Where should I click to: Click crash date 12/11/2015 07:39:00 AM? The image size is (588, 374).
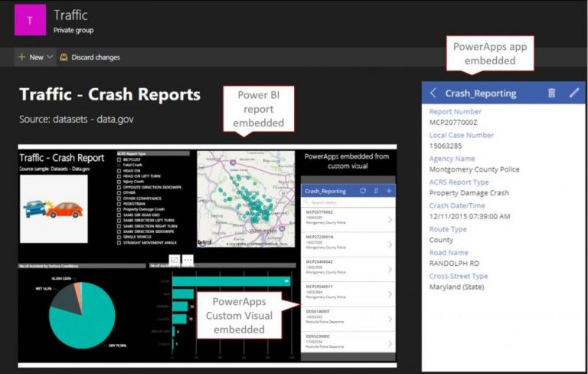click(469, 216)
